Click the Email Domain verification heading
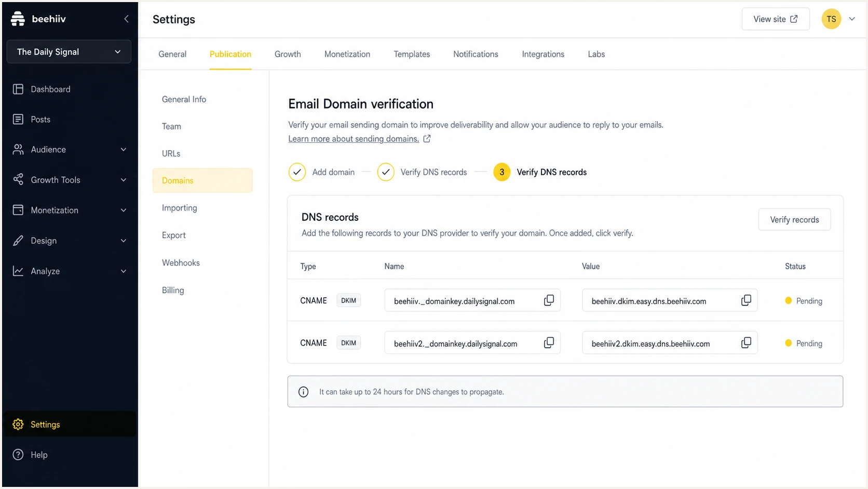 (x=361, y=104)
